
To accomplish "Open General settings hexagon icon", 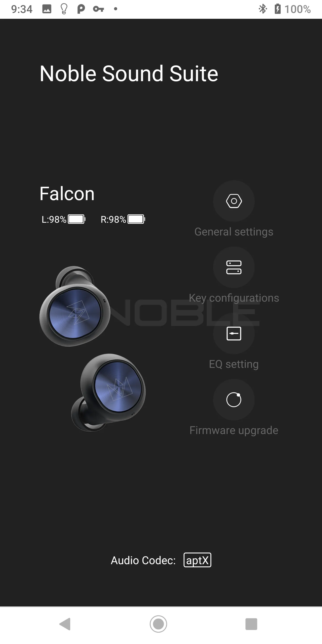I will click(x=234, y=201).
